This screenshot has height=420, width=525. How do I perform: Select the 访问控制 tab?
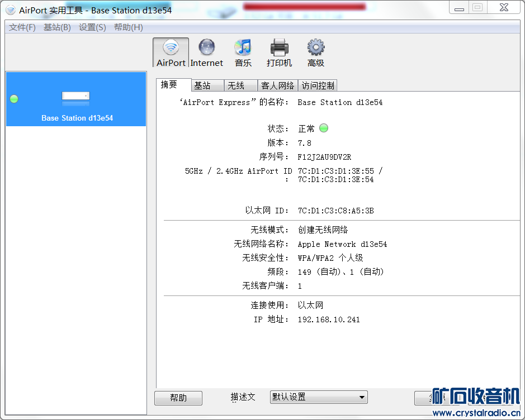tap(318, 85)
